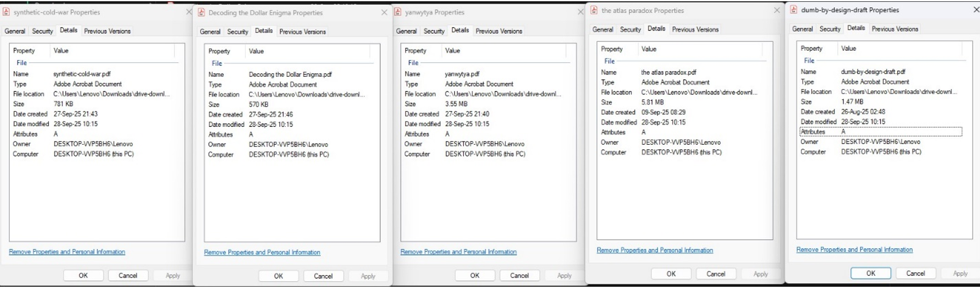
Task: Open the General tab in synthetic-cold-war Properties
Action: click(x=15, y=31)
